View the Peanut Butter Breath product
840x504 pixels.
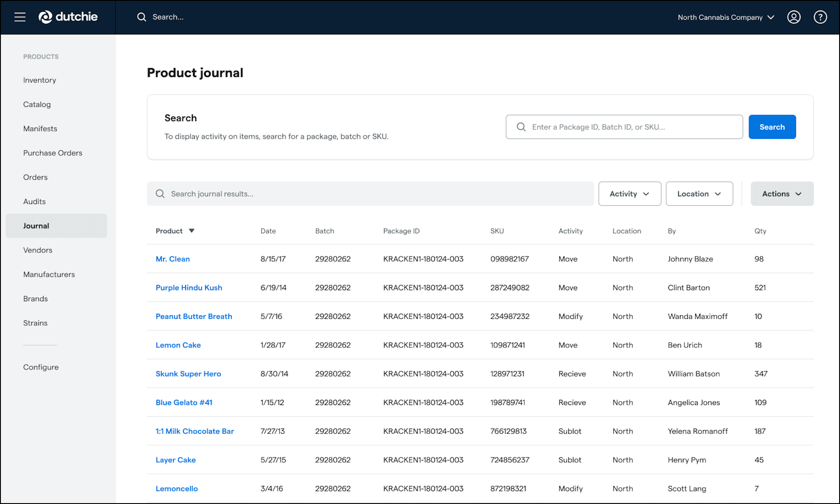pos(194,316)
